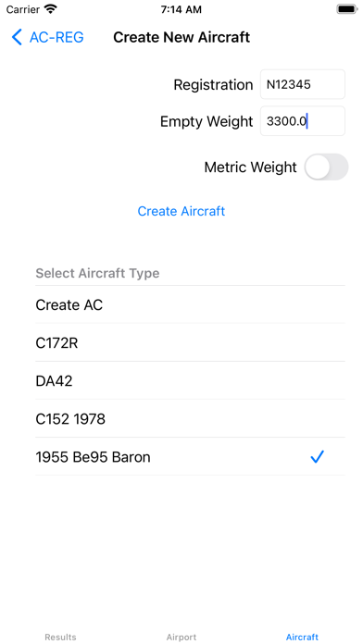Toggle the Metric Weight switch
The image size is (363, 644).
click(x=326, y=167)
